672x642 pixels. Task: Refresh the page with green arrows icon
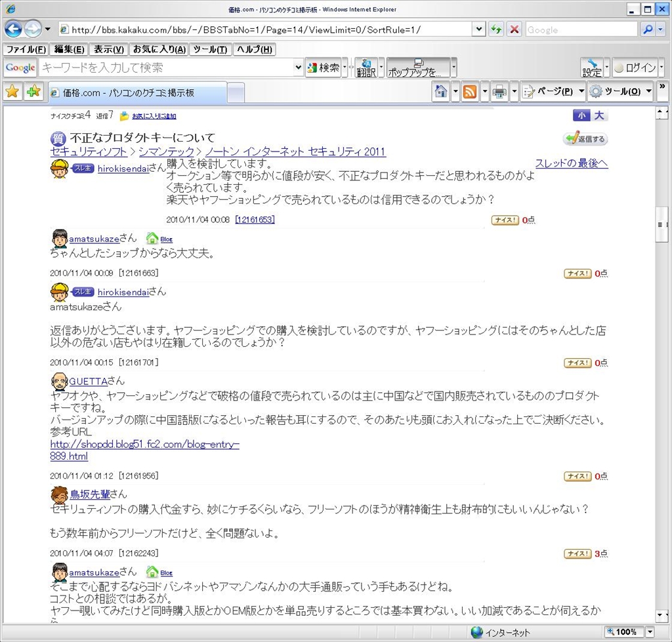coord(496,30)
